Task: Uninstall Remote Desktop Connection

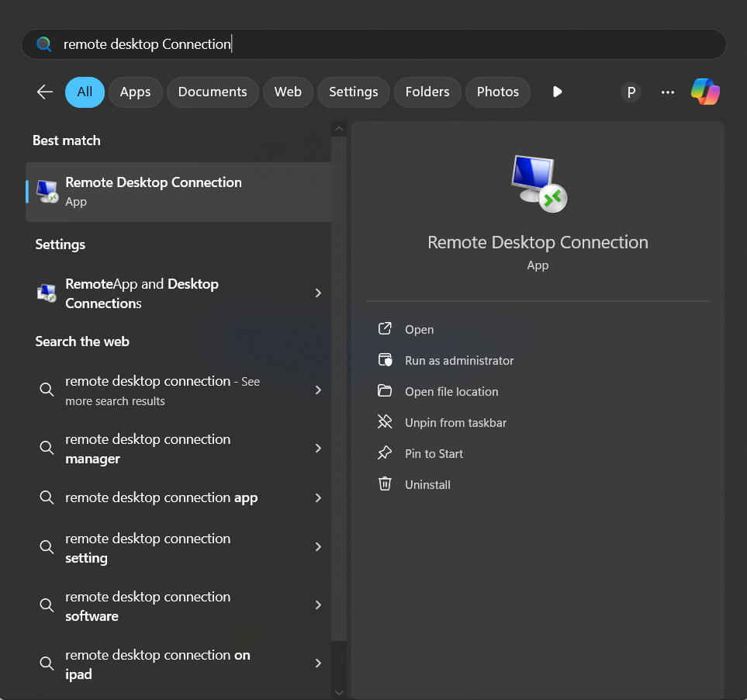Action: 427,484
